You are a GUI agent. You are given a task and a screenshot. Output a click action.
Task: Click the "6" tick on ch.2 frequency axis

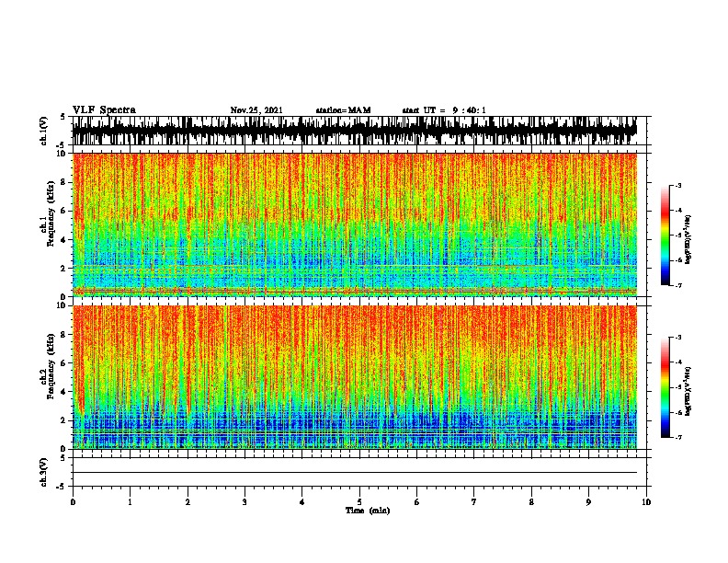[64, 362]
